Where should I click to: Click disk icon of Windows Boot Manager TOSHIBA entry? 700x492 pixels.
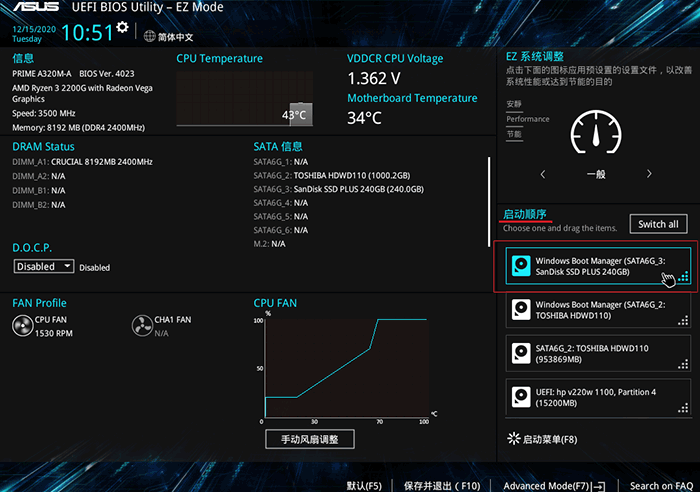(x=521, y=309)
